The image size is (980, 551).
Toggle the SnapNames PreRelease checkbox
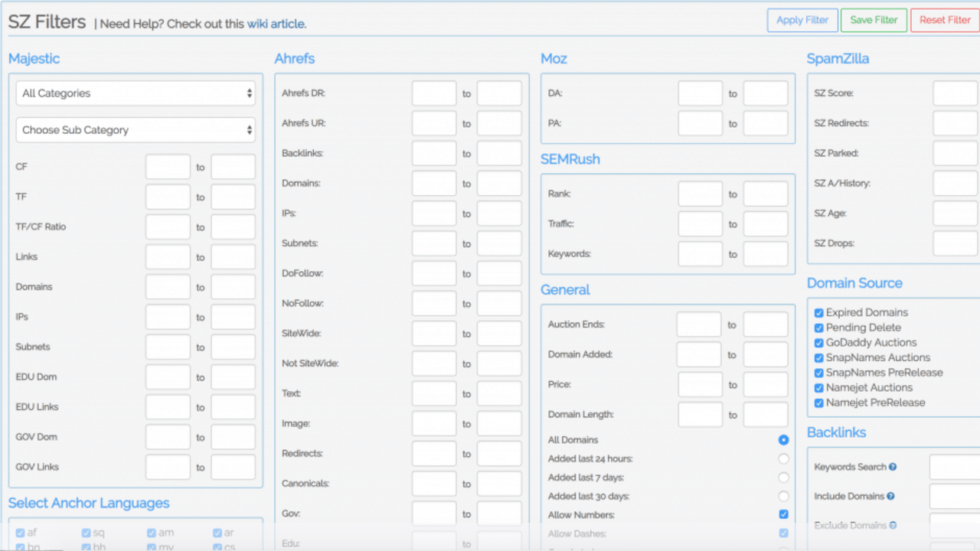(x=819, y=373)
